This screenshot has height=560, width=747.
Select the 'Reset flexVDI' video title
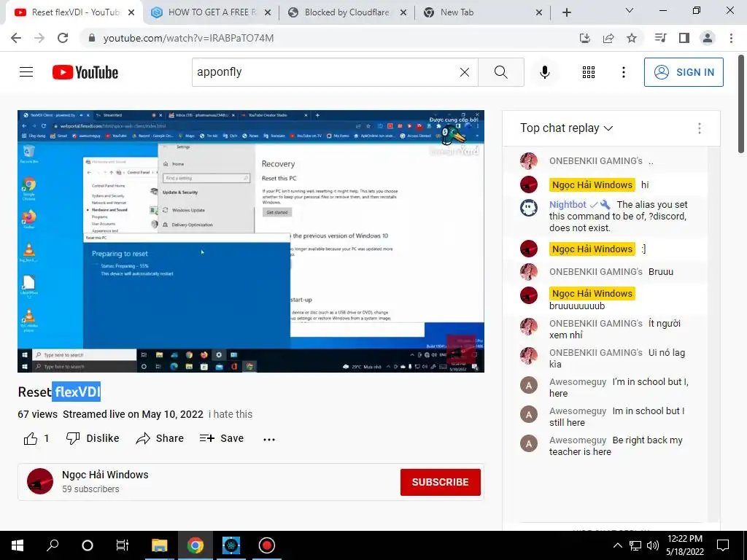pyautogui.click(x=59, y=392)
